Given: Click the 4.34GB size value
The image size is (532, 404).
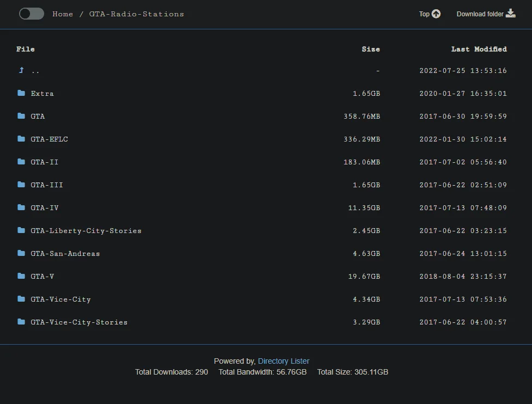Looking at the screenshot, I should [x=366, y=299].
